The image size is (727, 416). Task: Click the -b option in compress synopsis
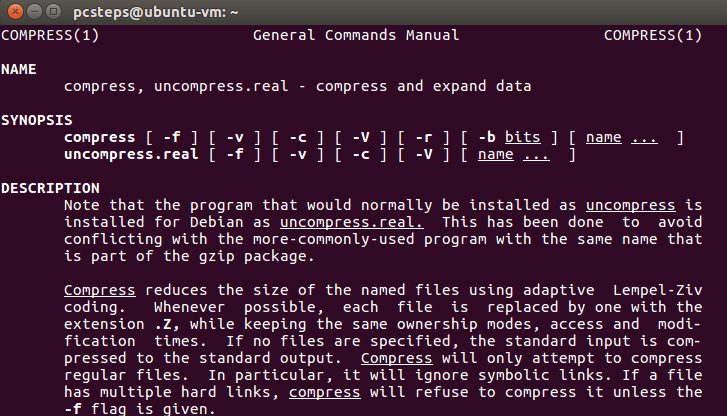(x=487, y=137)
